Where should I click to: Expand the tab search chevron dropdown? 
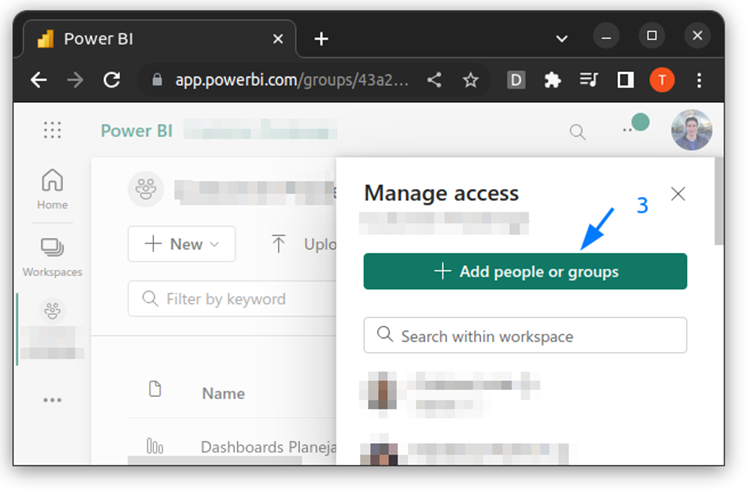pos(561,38)
